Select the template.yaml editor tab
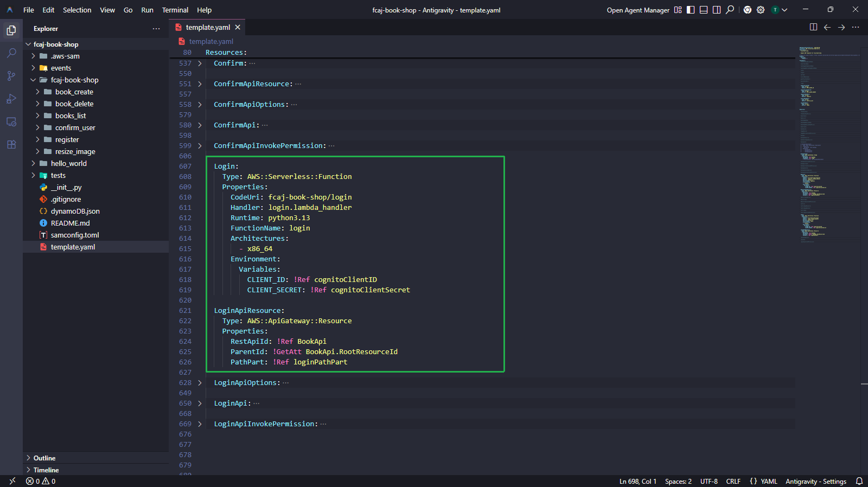The width and height of the screenshot is (868, 487). tap(208, 27)
